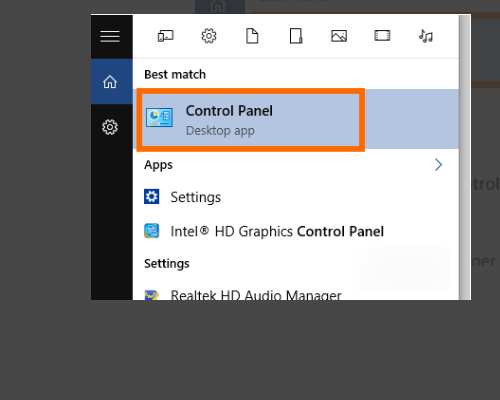This screenshot has width=500, height=400.
Task: Expand the Apps section chevron
Action: pyautogui.click(x=438, y=165)
